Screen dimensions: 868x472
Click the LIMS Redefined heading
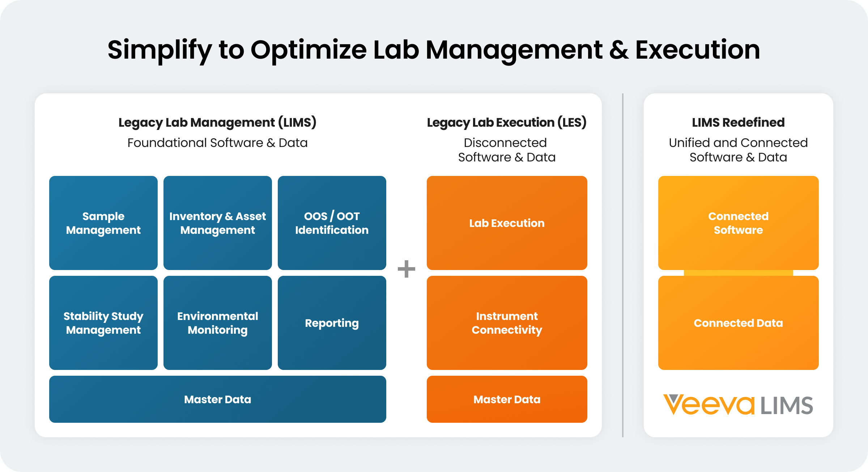738,123
